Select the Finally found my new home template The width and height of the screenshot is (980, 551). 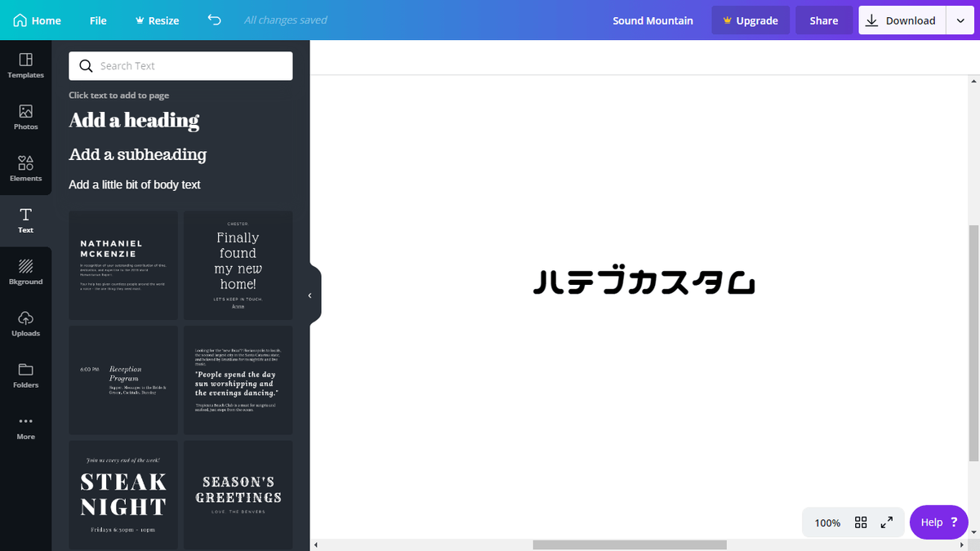click(238, 265)
